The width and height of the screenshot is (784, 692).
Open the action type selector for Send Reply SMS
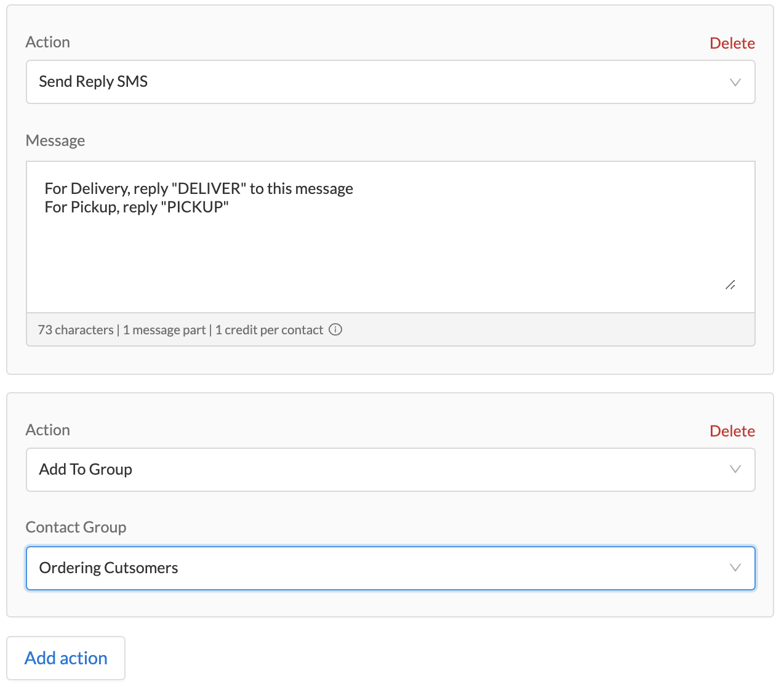[x=391, y=82]
